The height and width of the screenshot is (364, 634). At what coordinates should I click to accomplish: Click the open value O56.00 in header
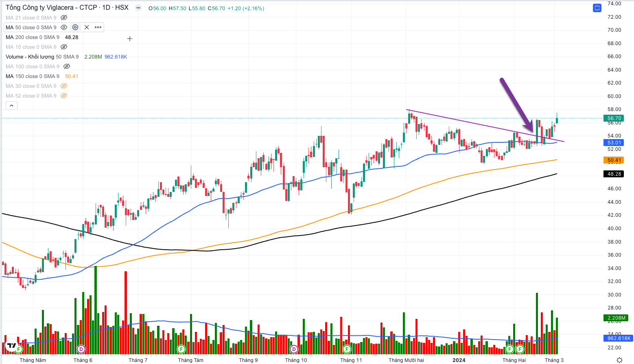point(157,8)
